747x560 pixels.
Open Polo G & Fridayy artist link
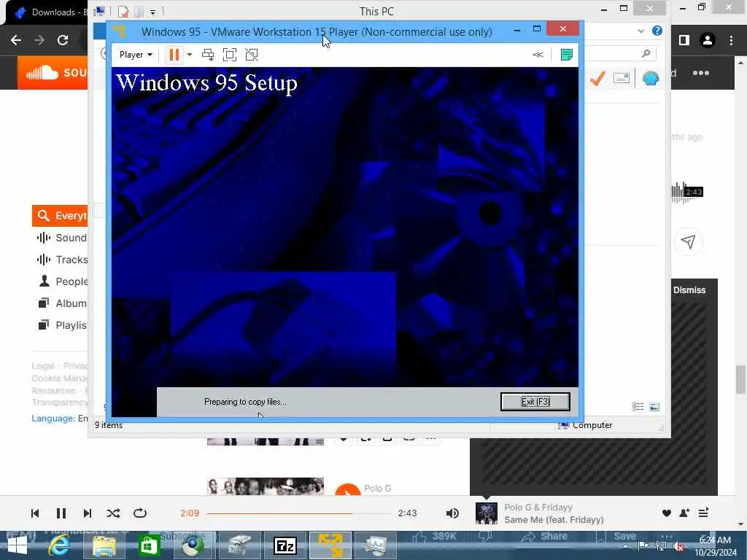[538, 507]
